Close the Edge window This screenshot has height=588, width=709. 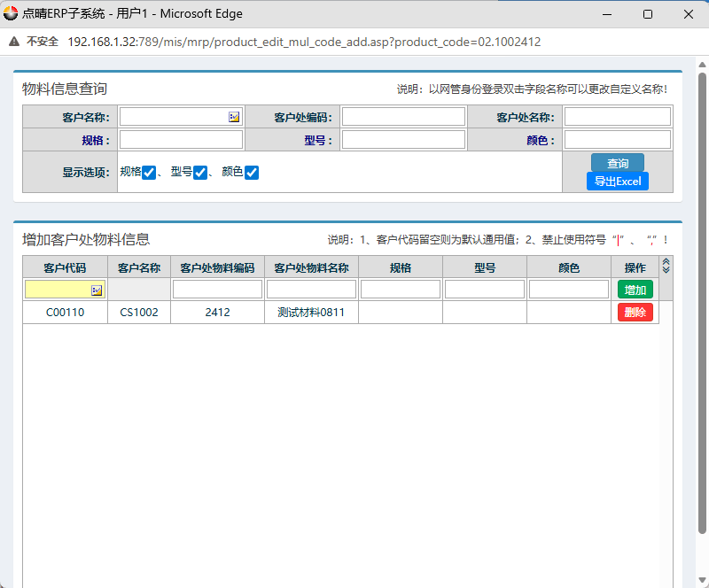pyautogui.click(x=689, y=14)
